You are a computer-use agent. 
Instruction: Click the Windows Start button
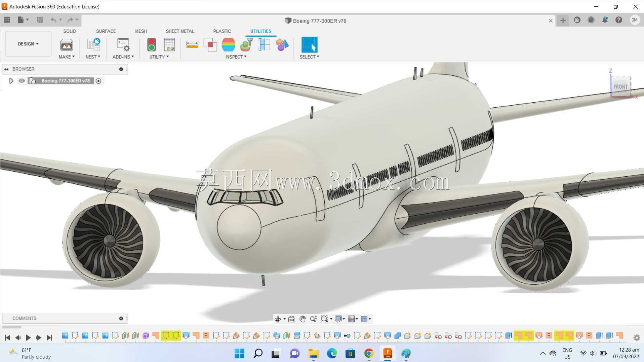coord(239,353)
